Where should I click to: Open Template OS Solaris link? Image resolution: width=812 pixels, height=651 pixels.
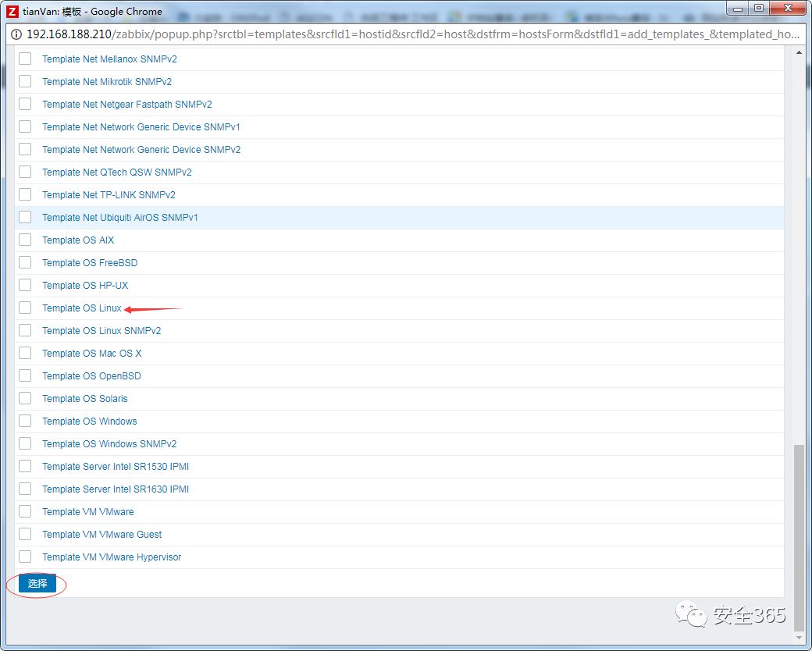click(x=84, y=399)
